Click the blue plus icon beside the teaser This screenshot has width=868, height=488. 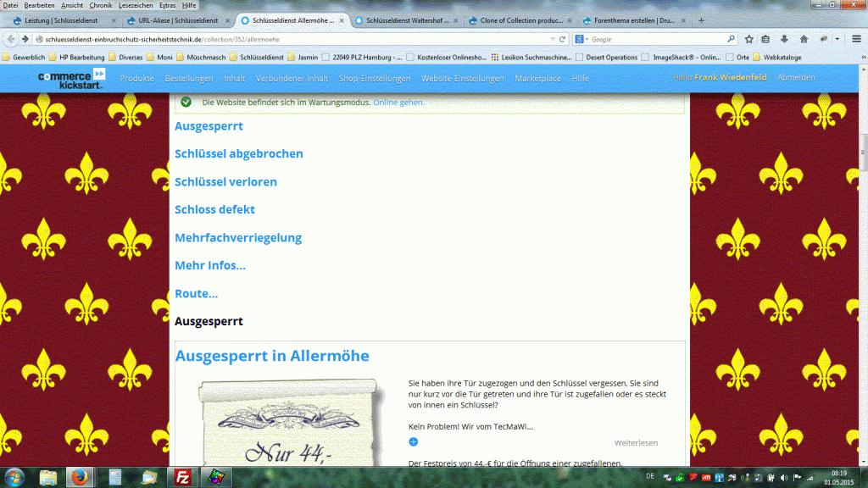pyautogui.click(x=413, y=441)
